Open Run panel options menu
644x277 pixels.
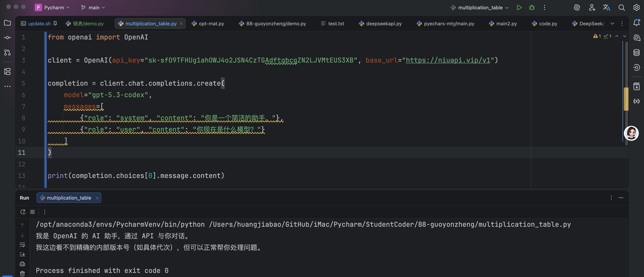click(x=611, y=198)
